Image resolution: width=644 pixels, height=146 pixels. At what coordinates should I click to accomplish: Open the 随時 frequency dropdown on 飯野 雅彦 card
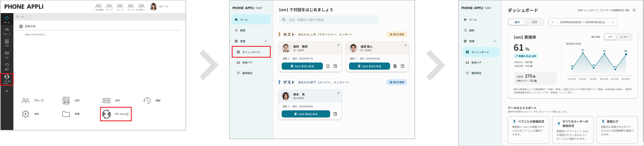[x=286, y=58]
